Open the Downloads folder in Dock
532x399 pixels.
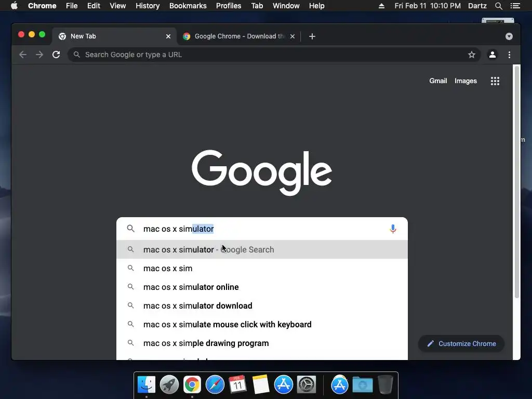[x=362, y=384]
